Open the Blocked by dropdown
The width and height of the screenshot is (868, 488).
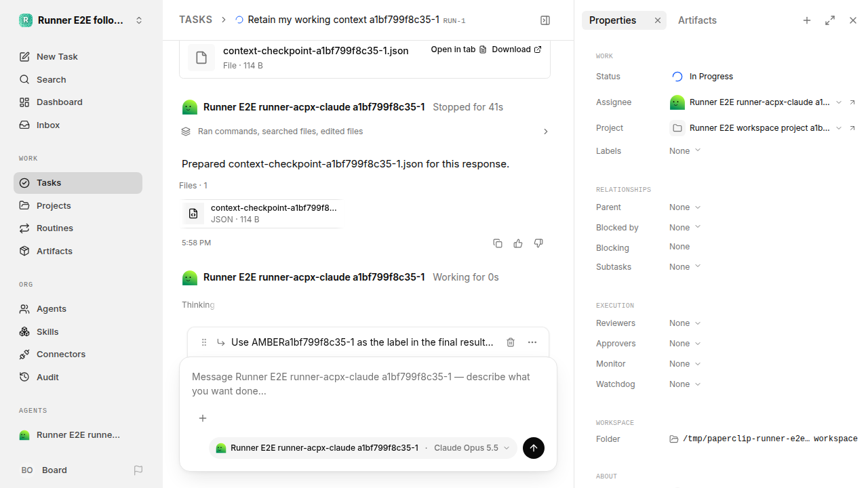[685, 228]
